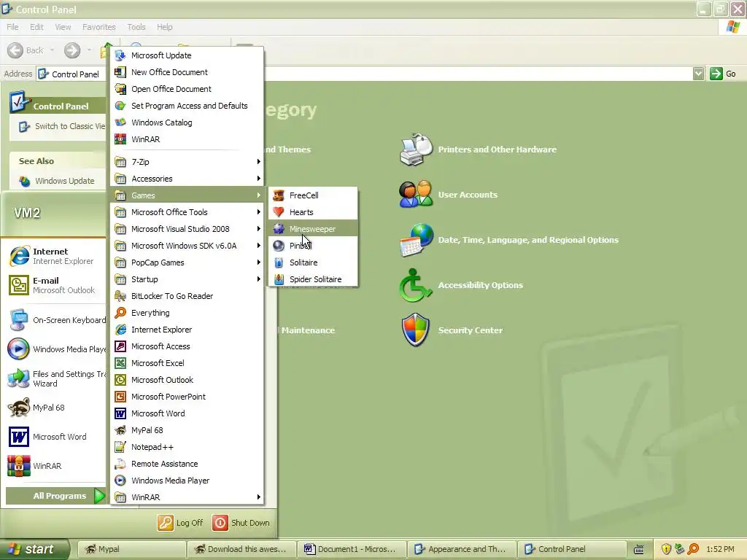Image resolution: width=747 pixels, height=560 pixels.
Task: Click the Security Center shield icon
Action: pyautogui.click(x=415, y=330)
